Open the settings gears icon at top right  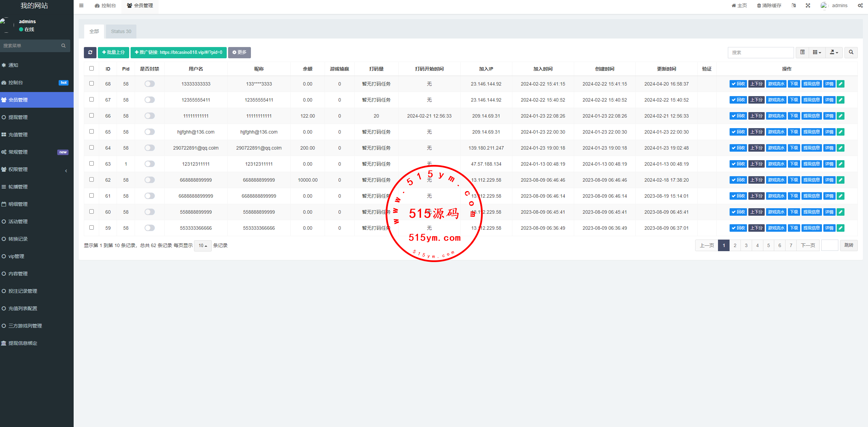[x=860, y=5]
